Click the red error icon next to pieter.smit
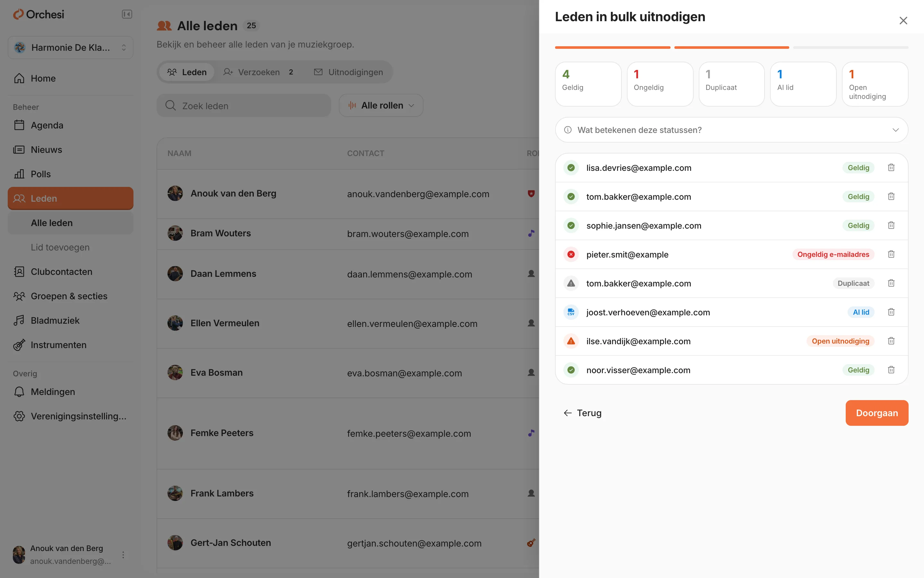 tap(571, 254)
